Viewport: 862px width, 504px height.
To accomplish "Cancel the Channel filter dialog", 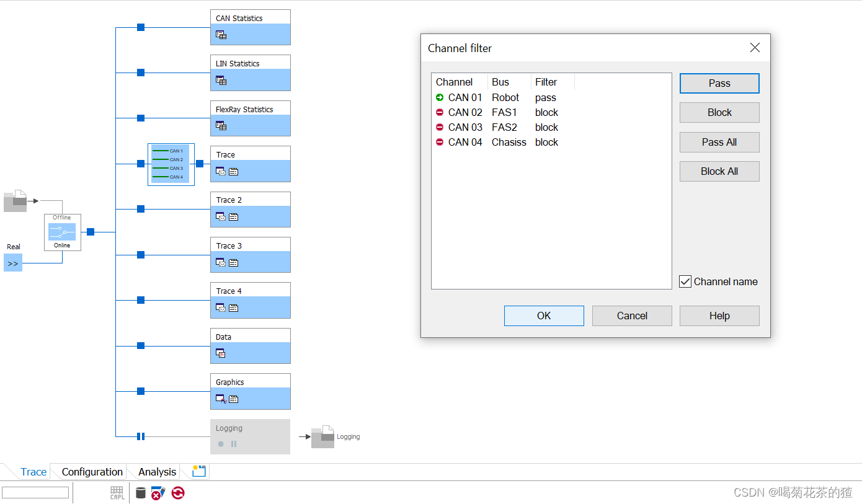I will coord(632,316).
